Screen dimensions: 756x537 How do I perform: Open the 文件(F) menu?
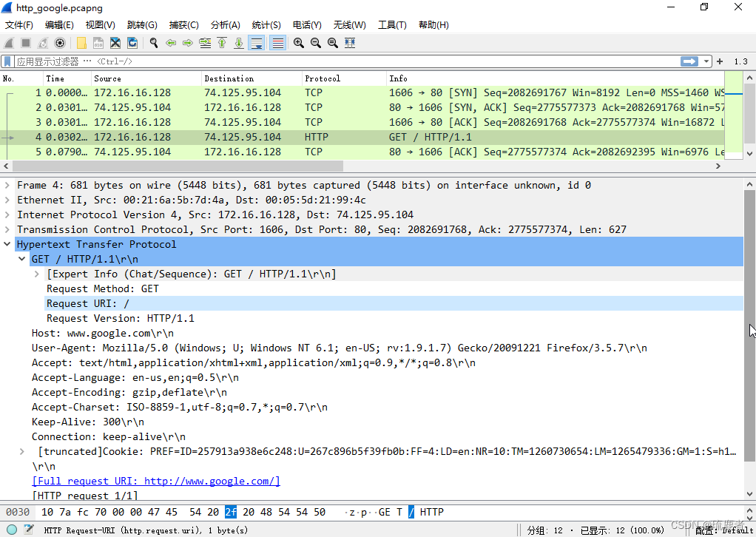click(x=19, y=25)
